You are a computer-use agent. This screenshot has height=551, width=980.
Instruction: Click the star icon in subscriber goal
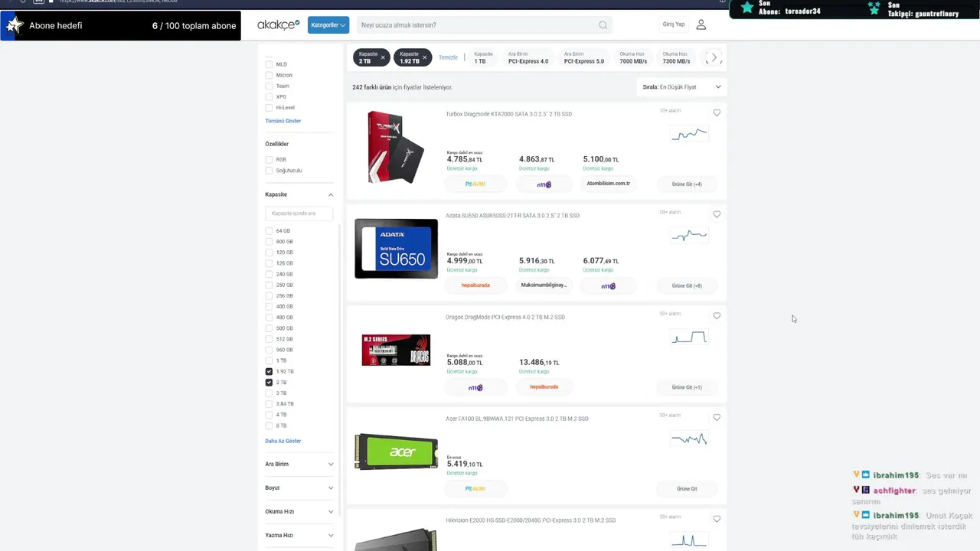pyautogui.click(x=14, y=25)
